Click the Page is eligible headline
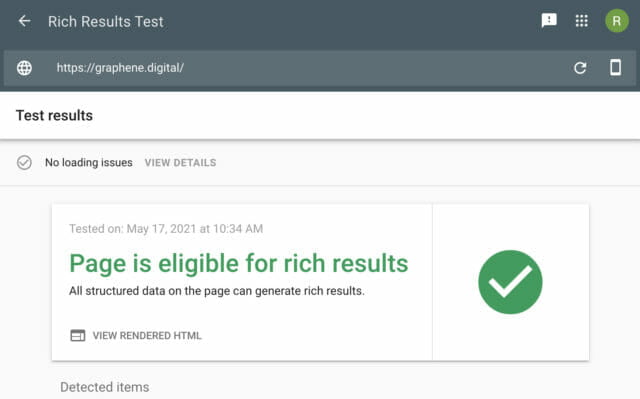Viewport: 640px width, 399px height. [239, 263]
